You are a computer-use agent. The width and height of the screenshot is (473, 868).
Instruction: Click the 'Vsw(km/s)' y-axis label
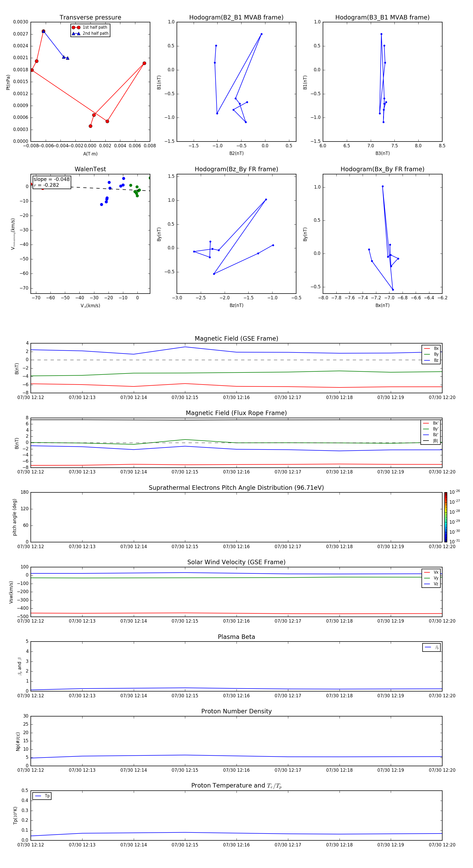coord(11,592)
